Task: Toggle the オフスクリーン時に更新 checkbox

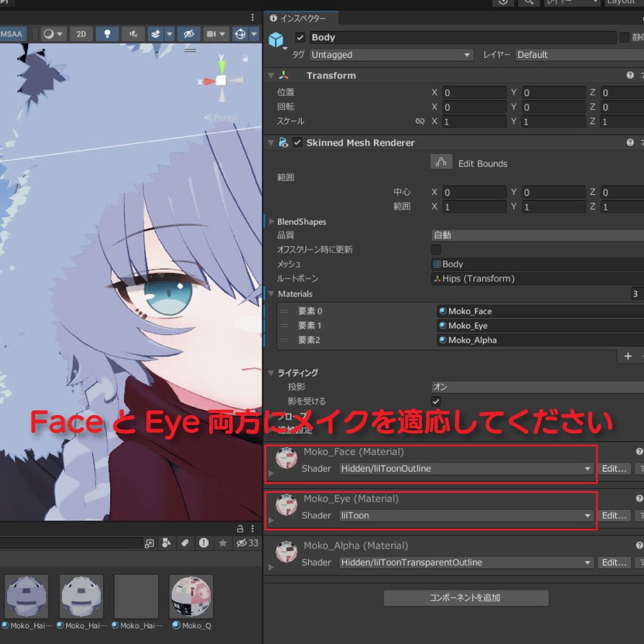Action: [435, 249]
